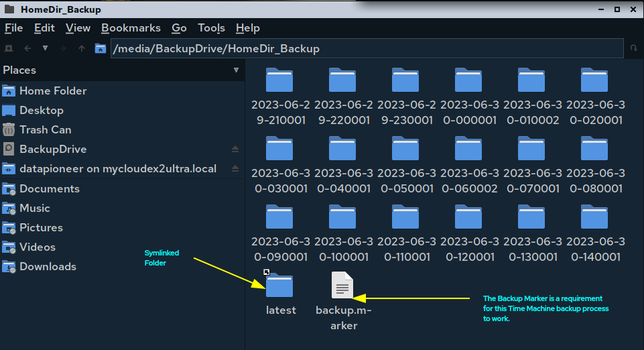
Task: Click the reload button beside path bar
Action: point(634,48)
